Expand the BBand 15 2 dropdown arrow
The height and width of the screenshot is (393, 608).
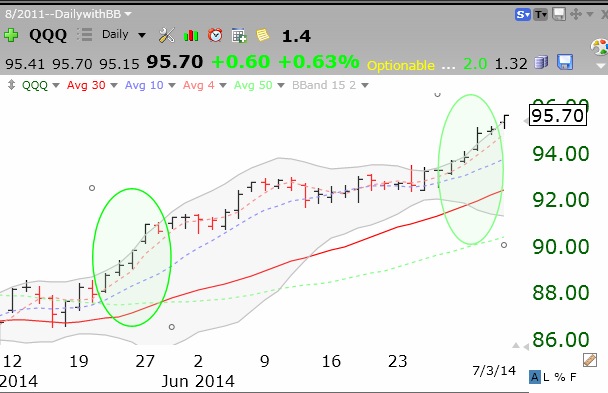[364, 85]
